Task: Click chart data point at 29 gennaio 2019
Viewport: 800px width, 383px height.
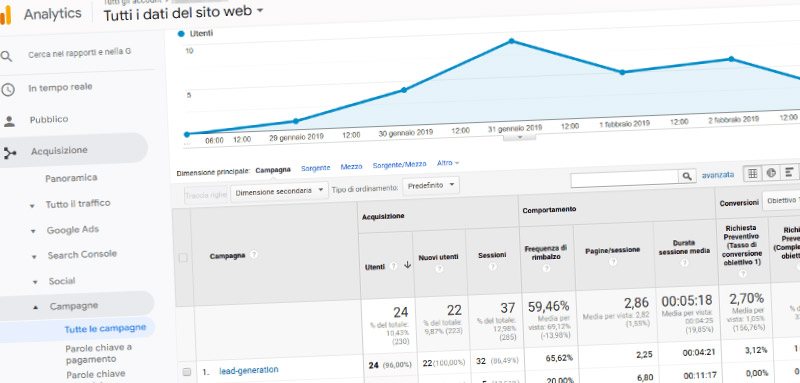Action: coord(296,121)
